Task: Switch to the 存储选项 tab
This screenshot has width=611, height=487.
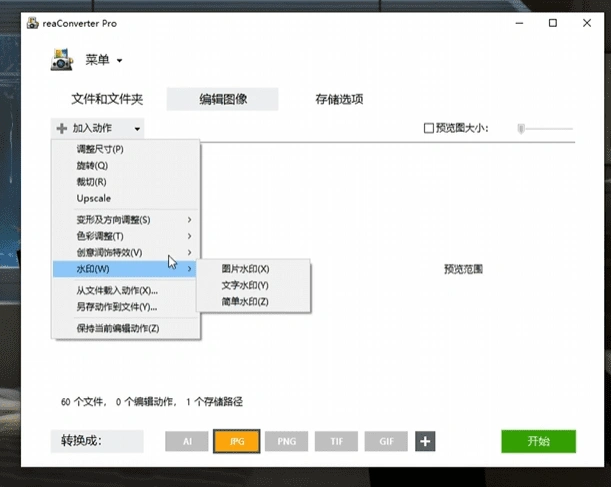Action: pos(339,99)
